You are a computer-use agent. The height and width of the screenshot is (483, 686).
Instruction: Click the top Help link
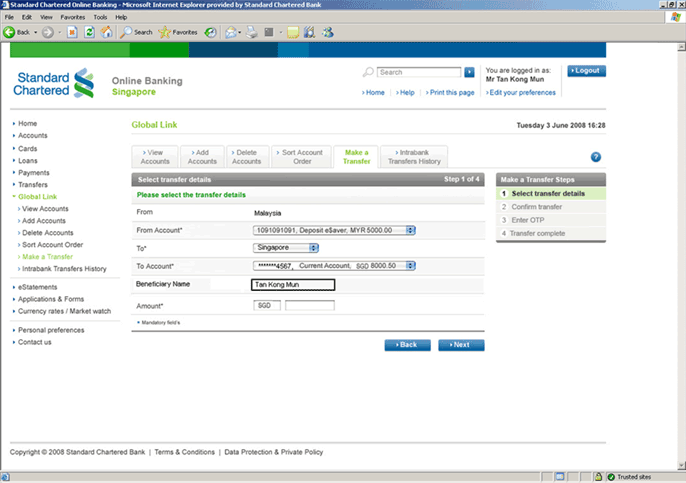point(405,92)
